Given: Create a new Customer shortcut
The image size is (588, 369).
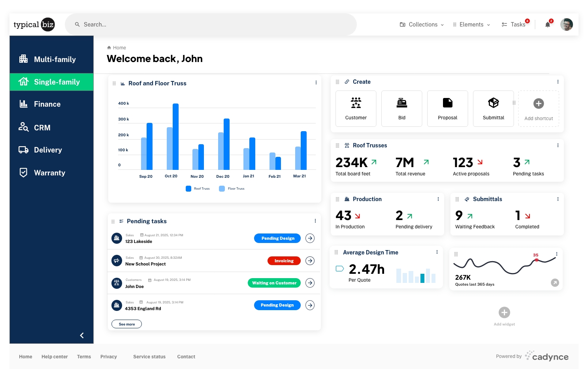Looking at the screenshot, I should (356, 109).
